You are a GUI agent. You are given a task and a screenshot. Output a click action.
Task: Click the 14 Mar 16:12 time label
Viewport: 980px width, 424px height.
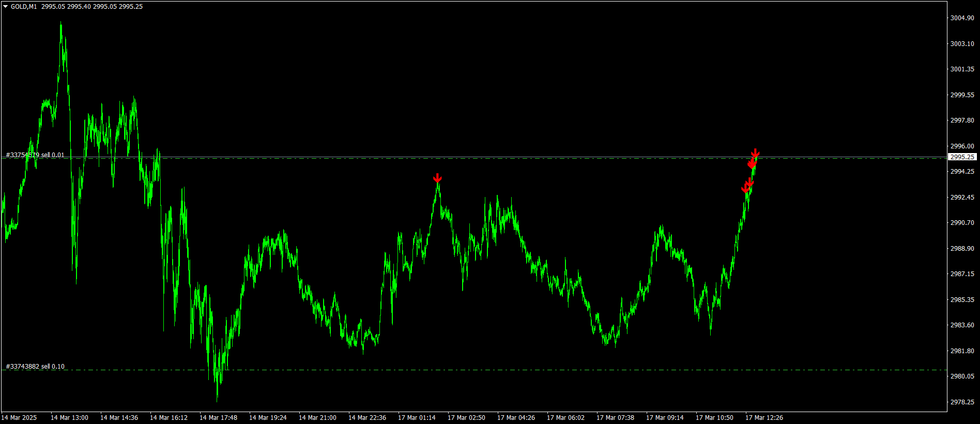tap(169, 418)
